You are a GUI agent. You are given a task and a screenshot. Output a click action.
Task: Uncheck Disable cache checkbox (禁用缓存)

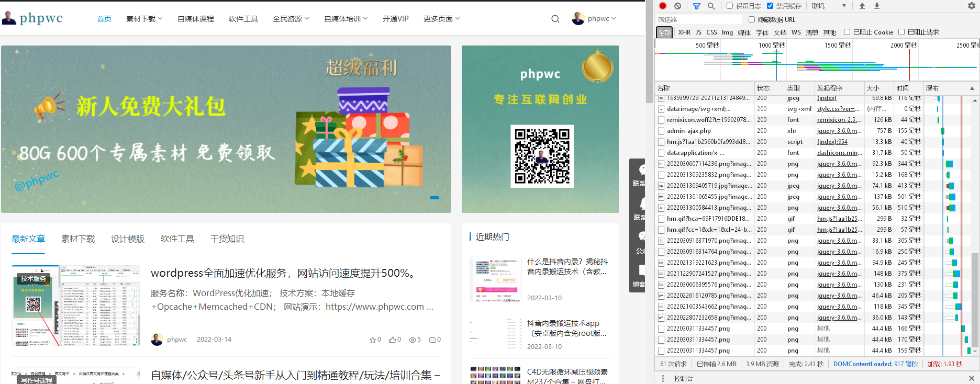[x=770, y=6]
